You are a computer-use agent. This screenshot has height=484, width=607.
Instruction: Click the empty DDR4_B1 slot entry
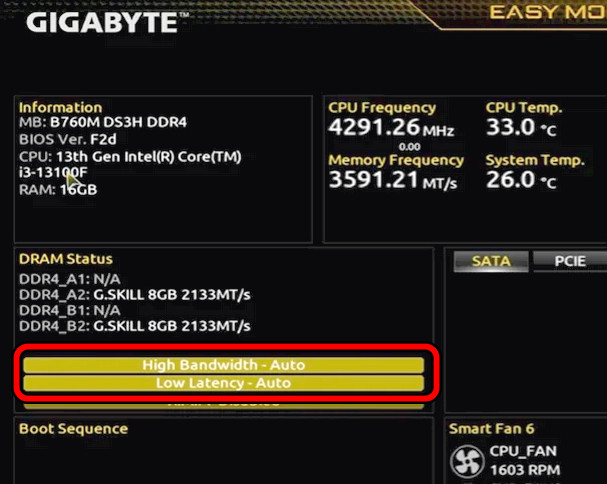click(68, 310)
